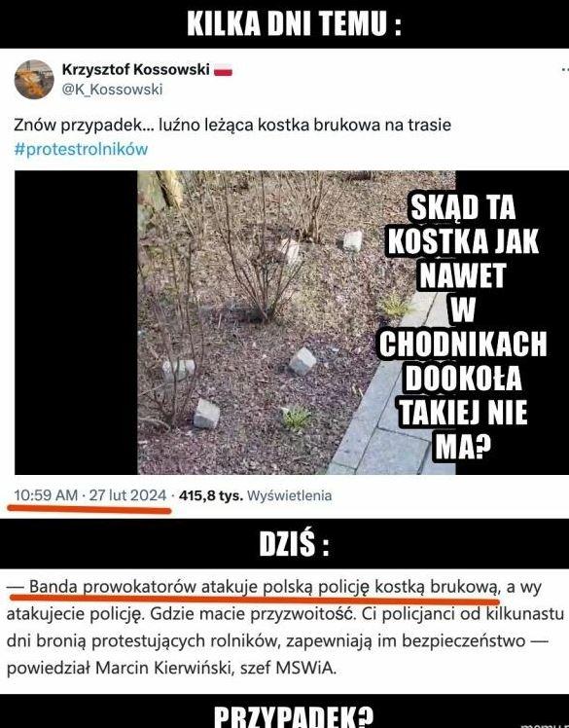Click the Marcin Kierwiński, szef MSWiA attribution

[214, 668]
